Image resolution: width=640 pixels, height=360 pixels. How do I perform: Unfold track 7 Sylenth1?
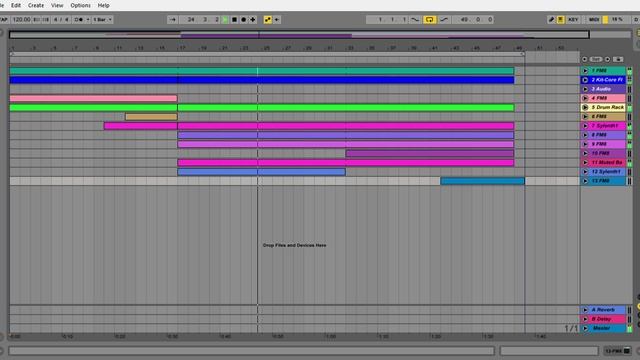point(585,126)
